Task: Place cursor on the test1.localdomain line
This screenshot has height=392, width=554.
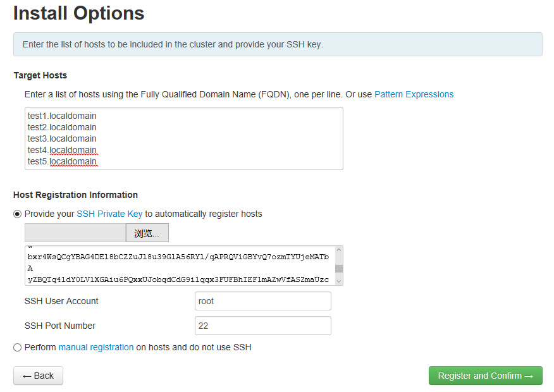Action: (x=62, y=116)
